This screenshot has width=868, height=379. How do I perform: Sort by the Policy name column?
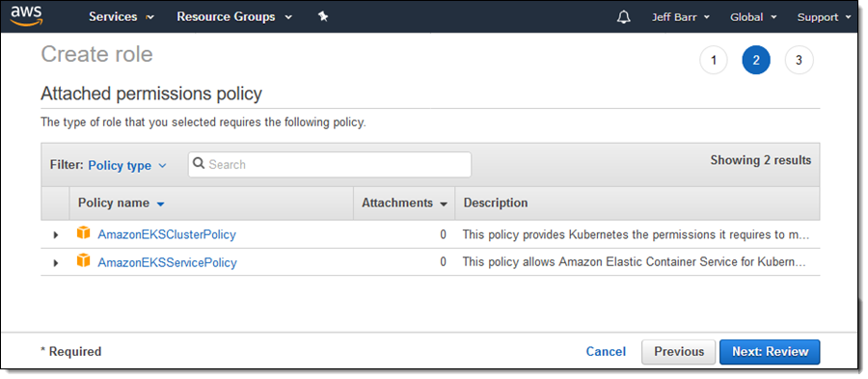click(x=122, y=203)
